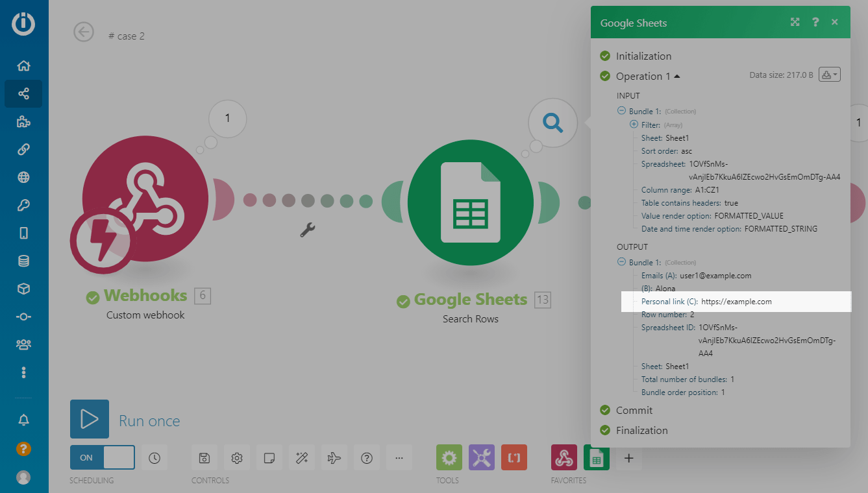Click the auto-align magic wand icon
Viewport: 868px width, 493px height.
click(302, 458)
